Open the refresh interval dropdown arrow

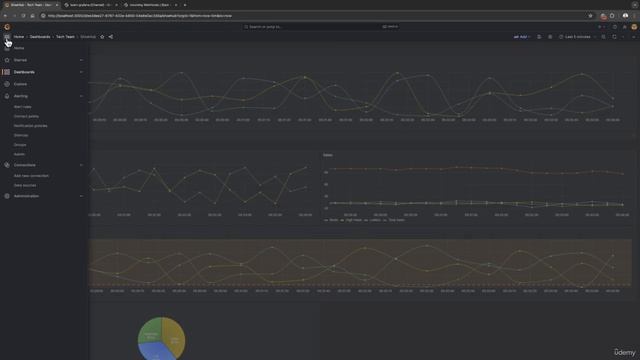pos(623,37)
